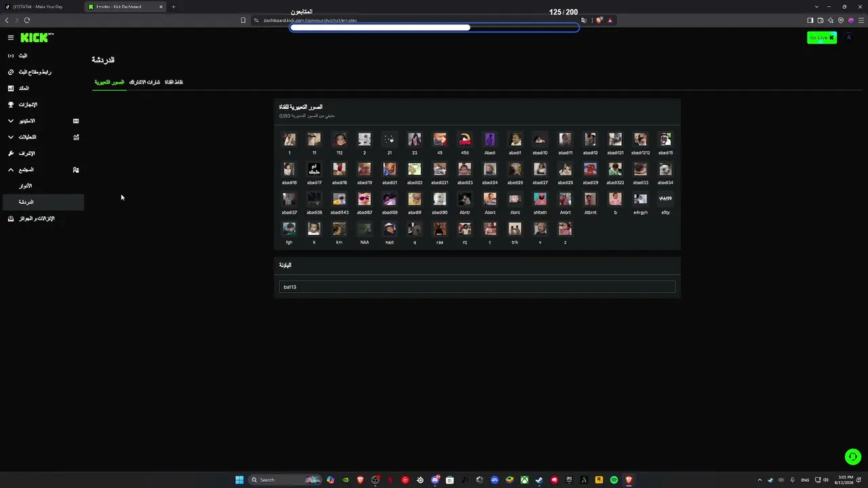The image size is (868, 488).
Task: Select the emote named abadi29
Action: 590,169
